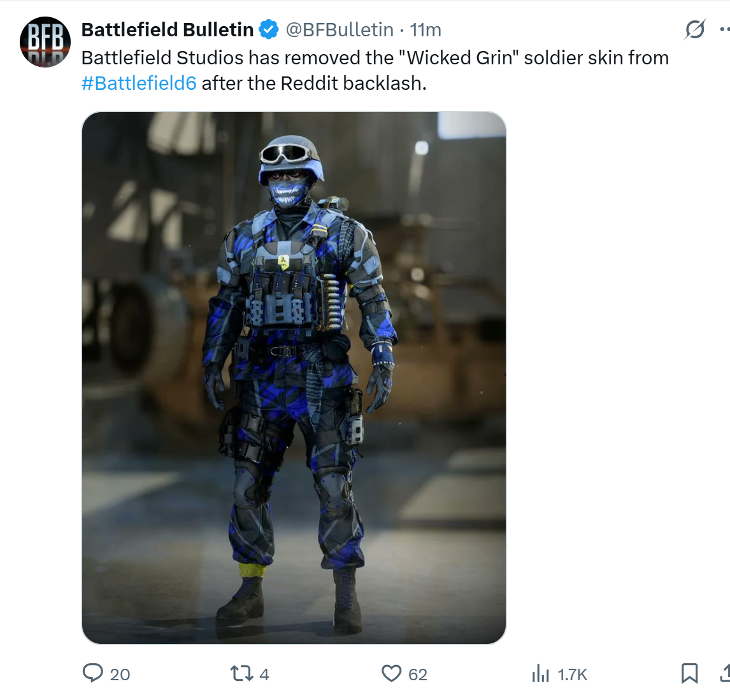Click the 20 replies count
730x700 pixels.
[120, 675]
